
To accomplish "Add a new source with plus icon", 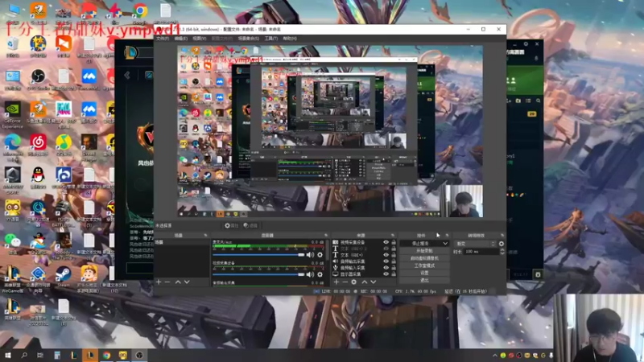I will pyautogui.click(x=336, y=282).
